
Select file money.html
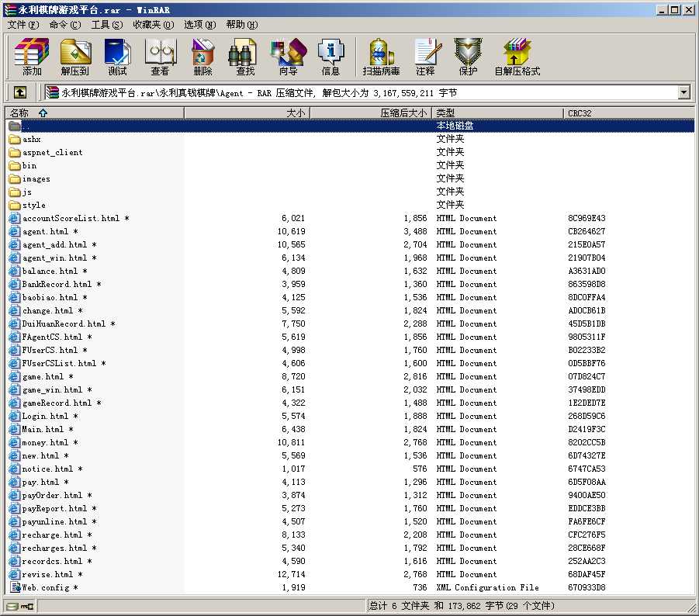coord(45,443)
